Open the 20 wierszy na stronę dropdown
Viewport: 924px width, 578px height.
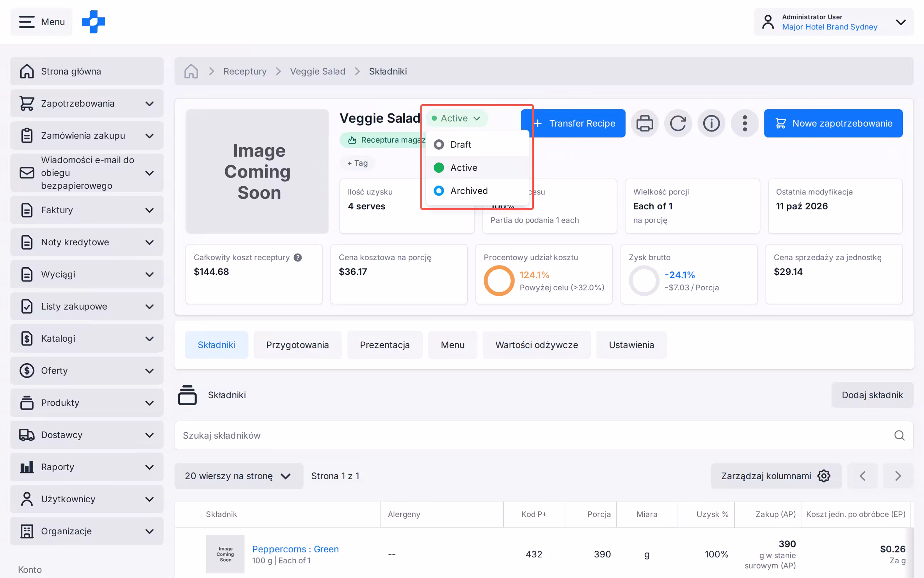click(238, 476)
